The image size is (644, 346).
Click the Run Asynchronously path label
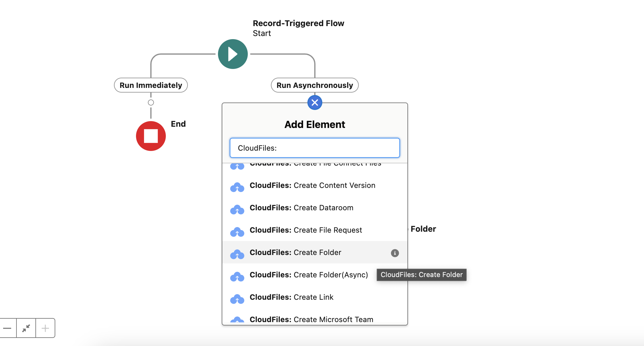[315, 85]
